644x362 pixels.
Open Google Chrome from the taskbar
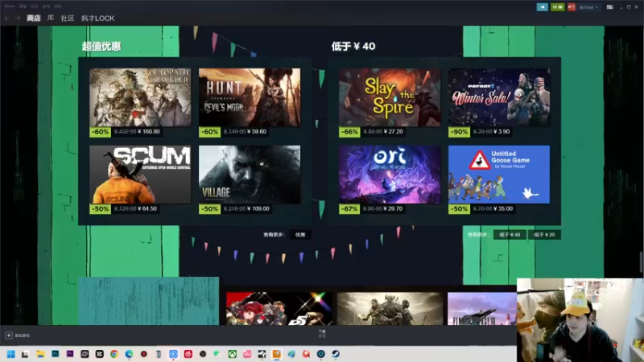coord(114,354)
